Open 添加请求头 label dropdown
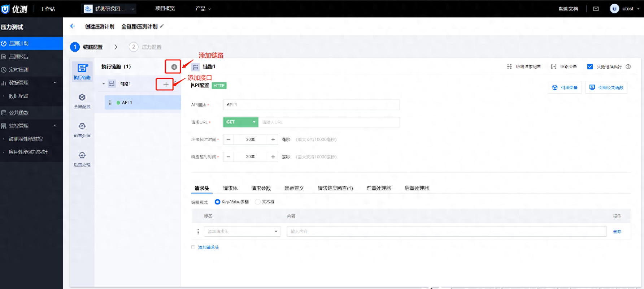Viewport: 644px width, 289px height. coord(242,232)
